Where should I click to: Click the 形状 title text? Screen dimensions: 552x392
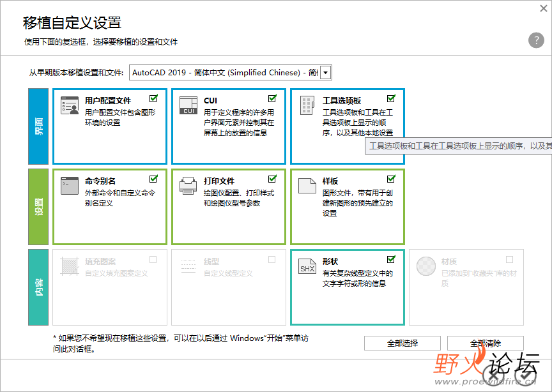point(330,262)
